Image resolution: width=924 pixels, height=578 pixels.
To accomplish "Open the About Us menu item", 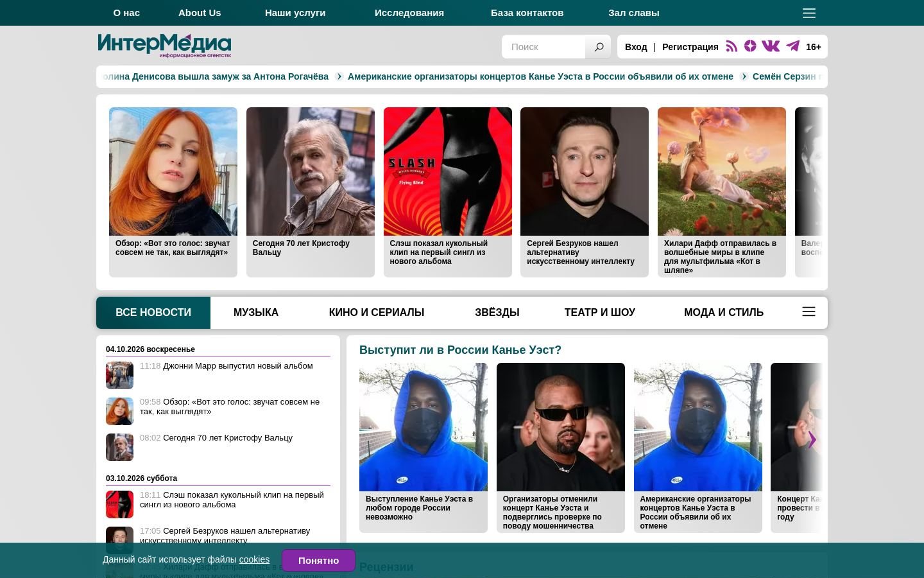I will pos(200,13).
